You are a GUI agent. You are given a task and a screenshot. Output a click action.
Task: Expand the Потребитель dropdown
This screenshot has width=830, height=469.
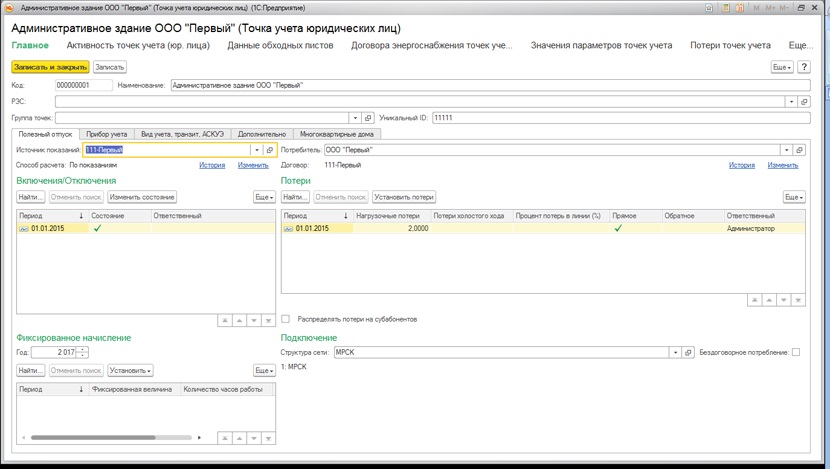pos(787,150)
